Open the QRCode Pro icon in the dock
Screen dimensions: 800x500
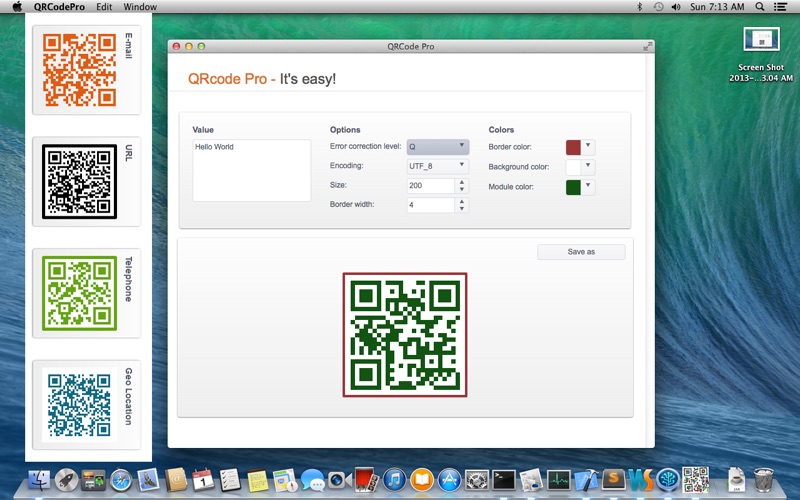(695, 480)
